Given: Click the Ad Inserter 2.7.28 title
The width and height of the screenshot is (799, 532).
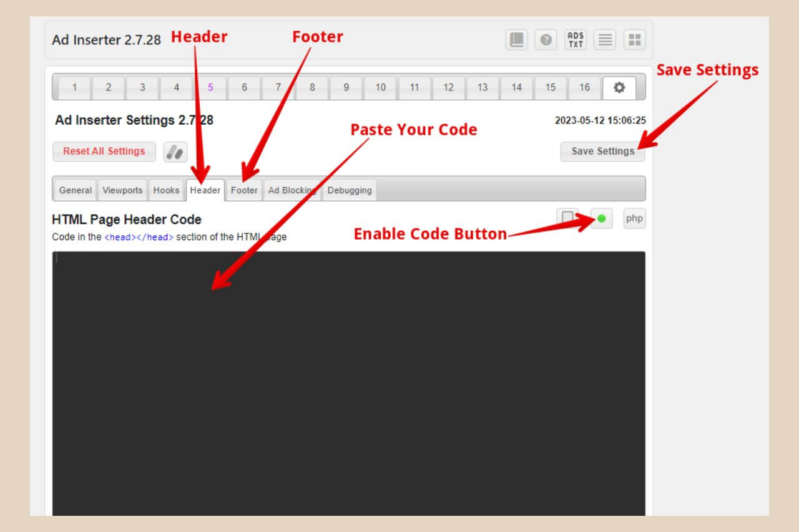Looking at the screenshot, I should [106, 39].
